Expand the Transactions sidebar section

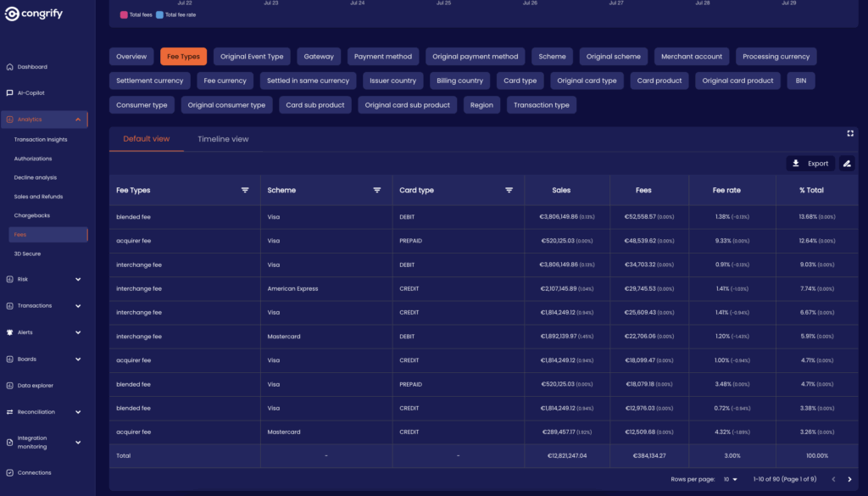coord(78,306)
